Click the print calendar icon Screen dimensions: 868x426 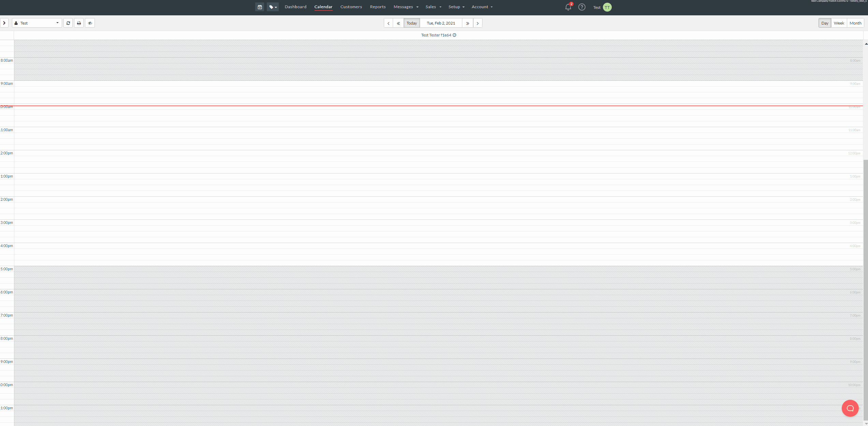pos(78,23)
